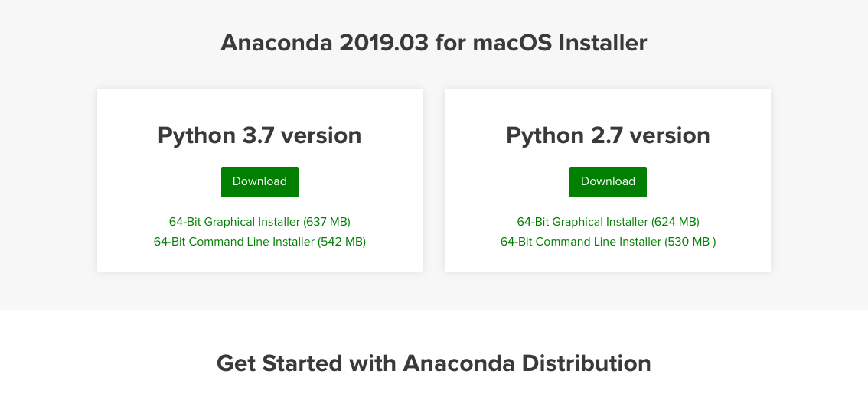Click the Python 3.7 version heading

[x=259, y=135]
